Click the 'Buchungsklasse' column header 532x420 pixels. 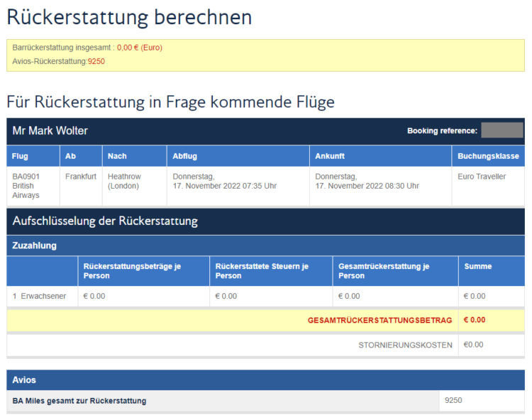coord(488,156)
